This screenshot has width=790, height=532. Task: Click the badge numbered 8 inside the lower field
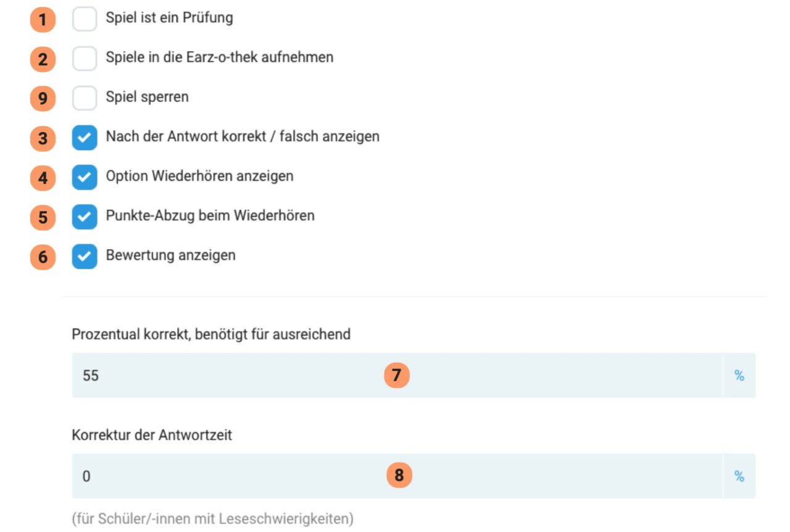(x=399, y=476)
